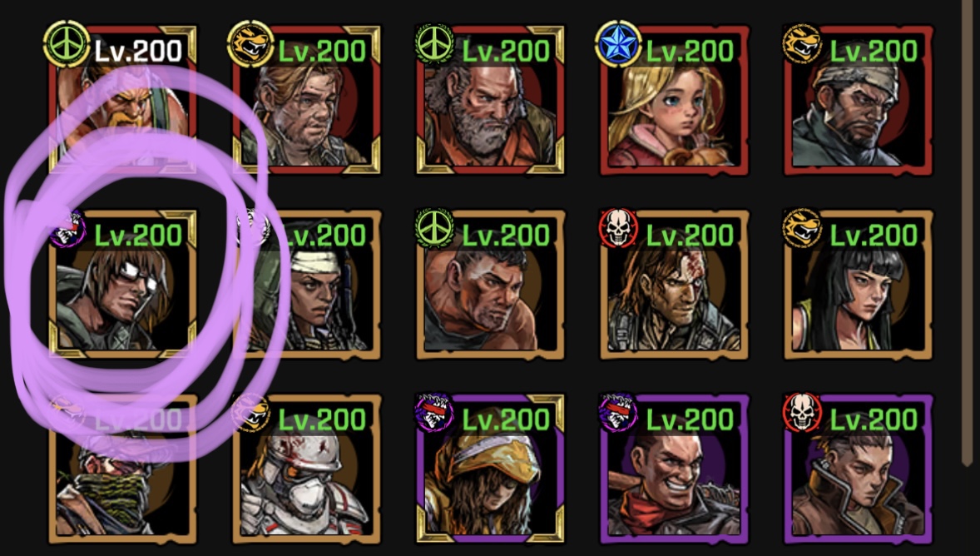980x556 pixels.
Task: Select the blonde girl with teddy bear
Action: 675,100
